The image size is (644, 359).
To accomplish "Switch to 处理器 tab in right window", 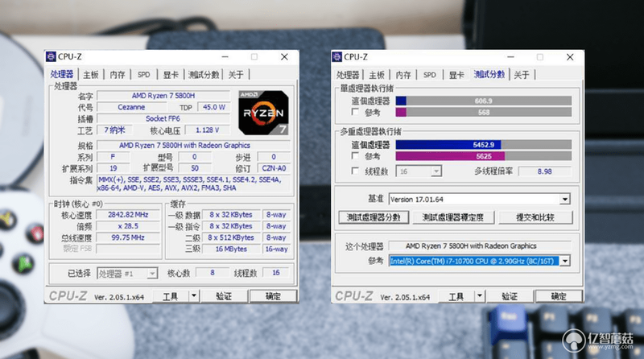I will click(x=348, y=75).
